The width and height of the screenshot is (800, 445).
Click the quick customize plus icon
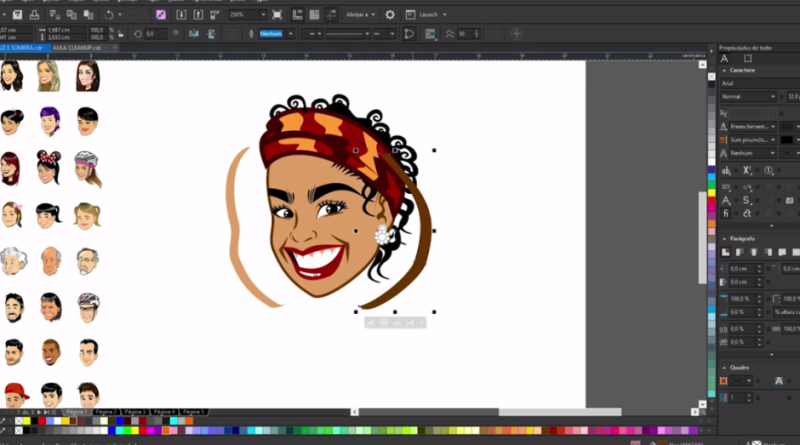516,34
